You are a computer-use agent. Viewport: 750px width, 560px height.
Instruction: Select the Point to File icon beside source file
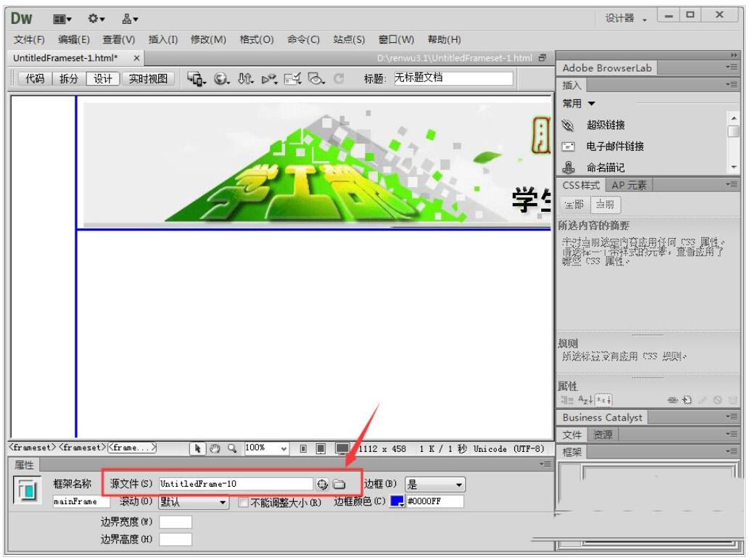click(323, 485)
